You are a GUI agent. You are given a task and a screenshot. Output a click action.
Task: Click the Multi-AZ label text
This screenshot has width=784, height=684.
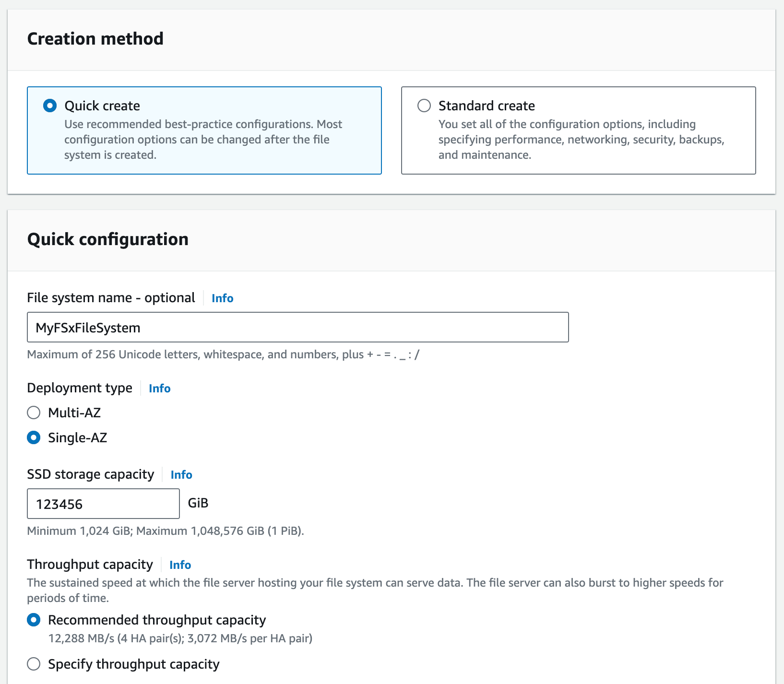point(74,413)
